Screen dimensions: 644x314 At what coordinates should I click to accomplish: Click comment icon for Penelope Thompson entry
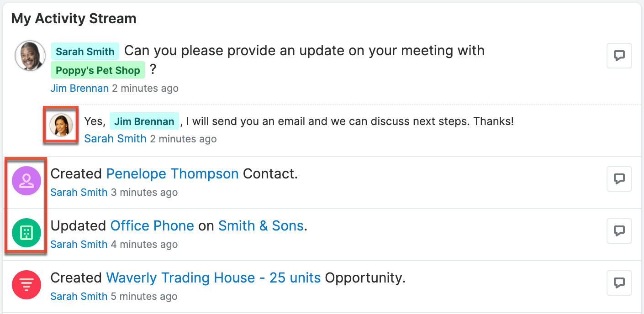coord(619,179)
